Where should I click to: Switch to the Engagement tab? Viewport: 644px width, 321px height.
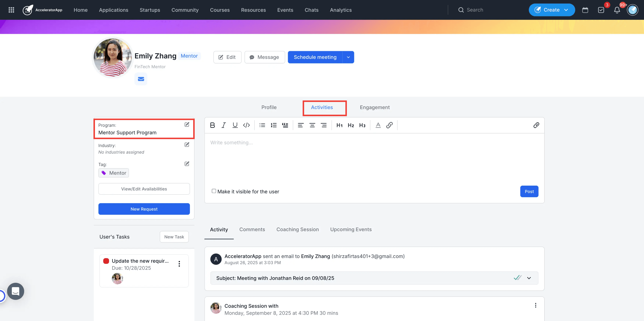[x=374, y=107]
